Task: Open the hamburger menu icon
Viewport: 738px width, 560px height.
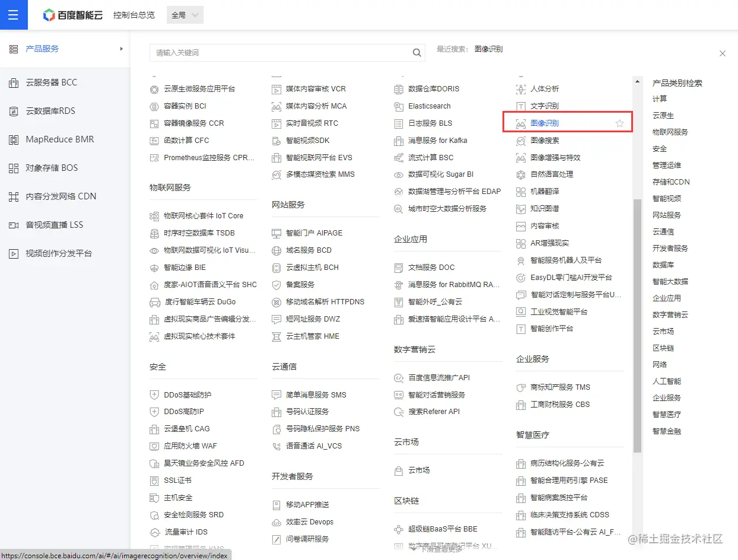Action: click(x=13, y=15)
